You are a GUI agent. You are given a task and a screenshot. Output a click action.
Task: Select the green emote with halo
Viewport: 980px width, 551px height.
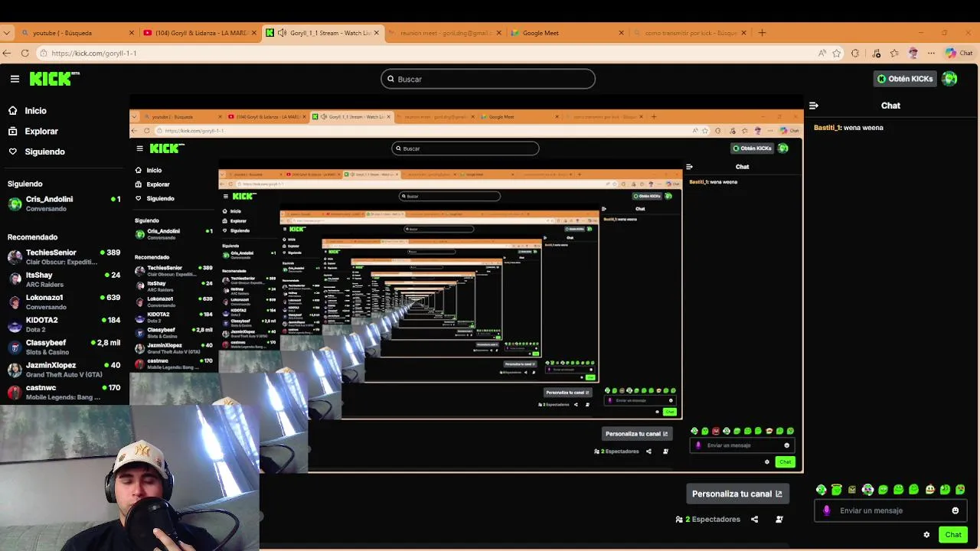click(837, 490)
